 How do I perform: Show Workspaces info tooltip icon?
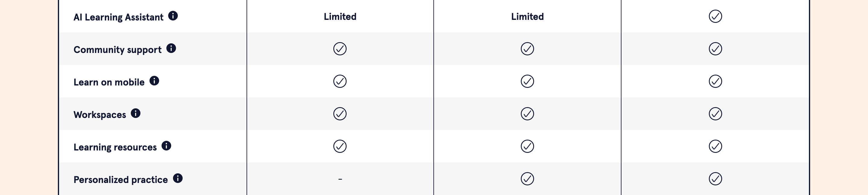point(136,113)
